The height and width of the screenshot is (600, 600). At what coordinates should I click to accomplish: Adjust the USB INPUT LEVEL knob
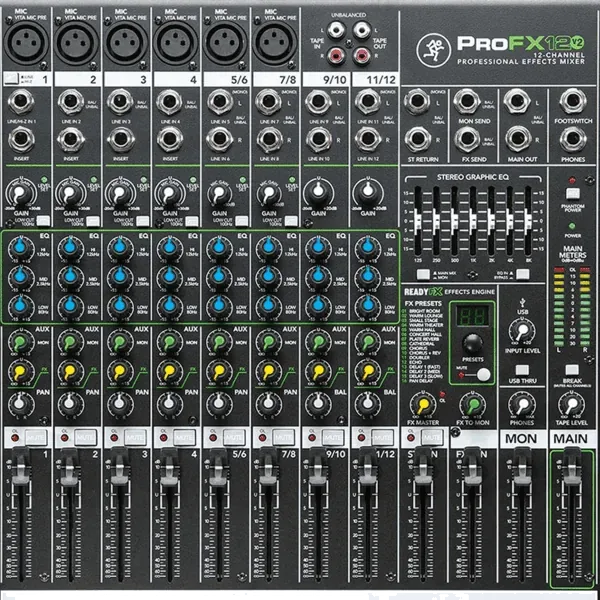[x=522, y=331]
